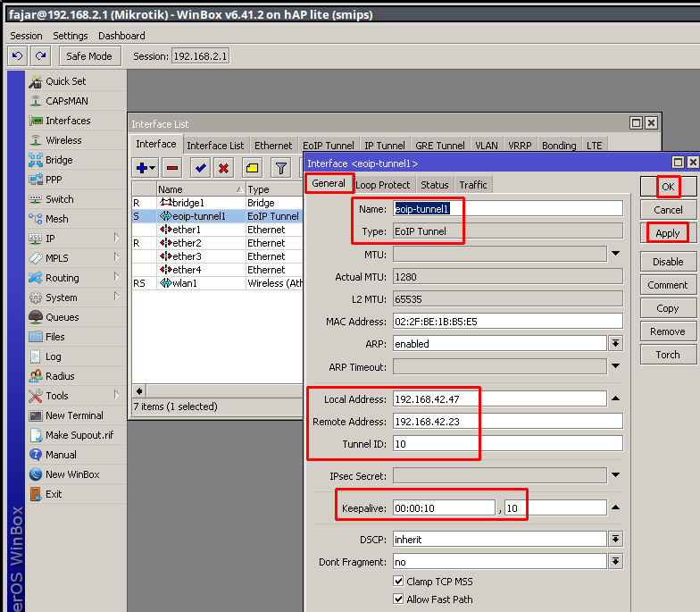This screenshot has width=700, height=612.
Task: Open the ARP dropdown
Action: tap(616, 343)
